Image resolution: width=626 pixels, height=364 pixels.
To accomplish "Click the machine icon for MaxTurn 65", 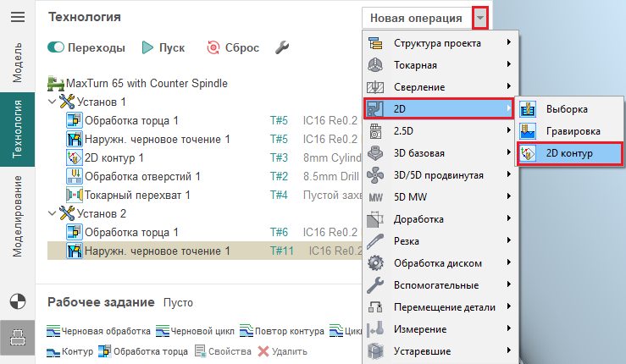I will pos(56,84).
